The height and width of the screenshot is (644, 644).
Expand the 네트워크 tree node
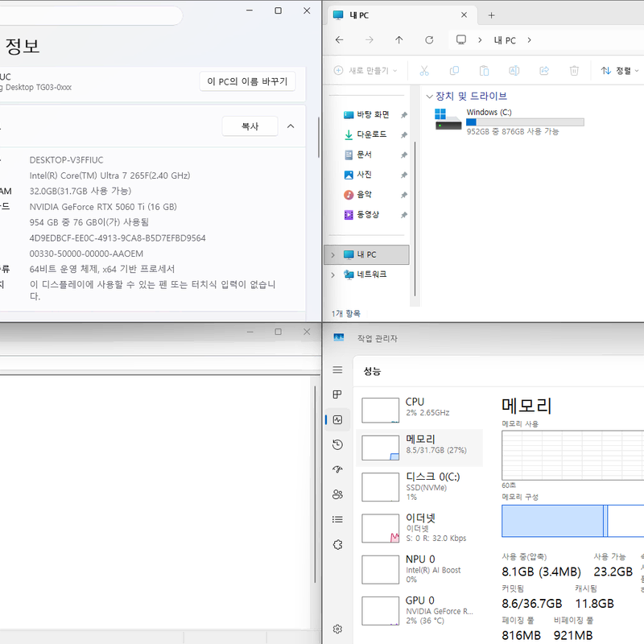click(332, 275)
